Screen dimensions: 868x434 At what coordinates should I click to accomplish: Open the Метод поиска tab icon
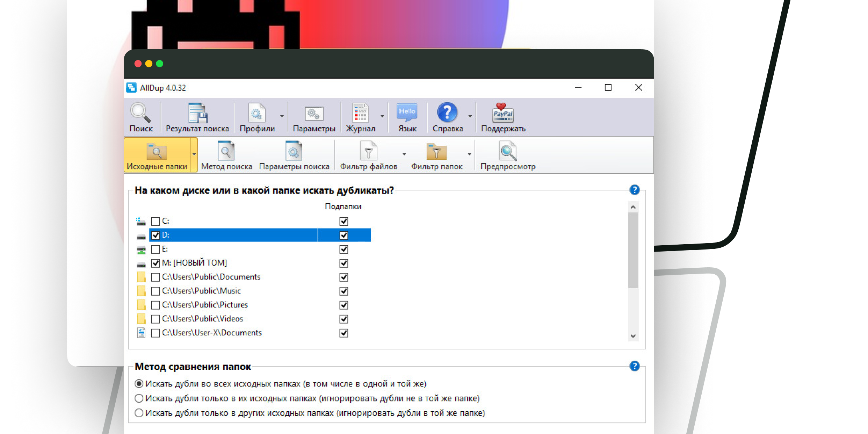point(226,152)
